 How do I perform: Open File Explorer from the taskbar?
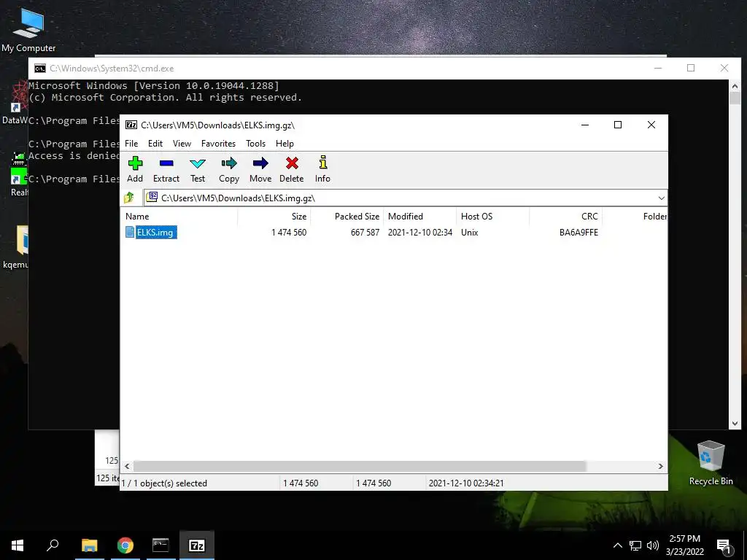point(90,545)
